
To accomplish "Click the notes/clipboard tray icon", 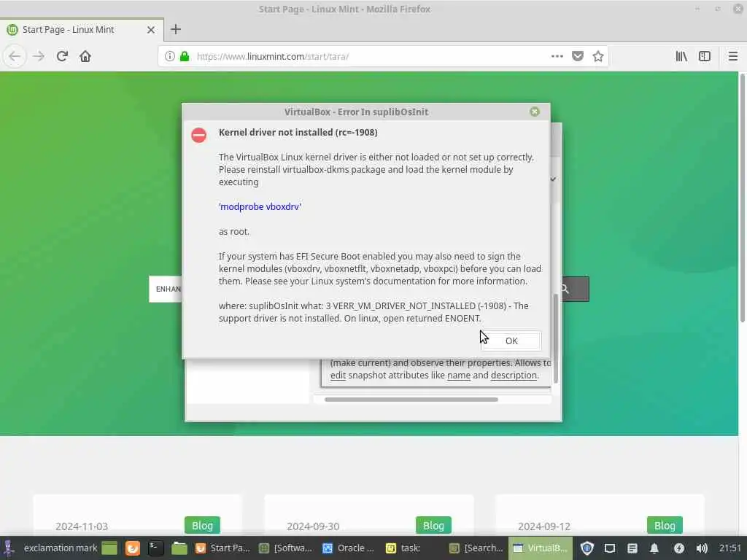I will [x=632, y=548].
